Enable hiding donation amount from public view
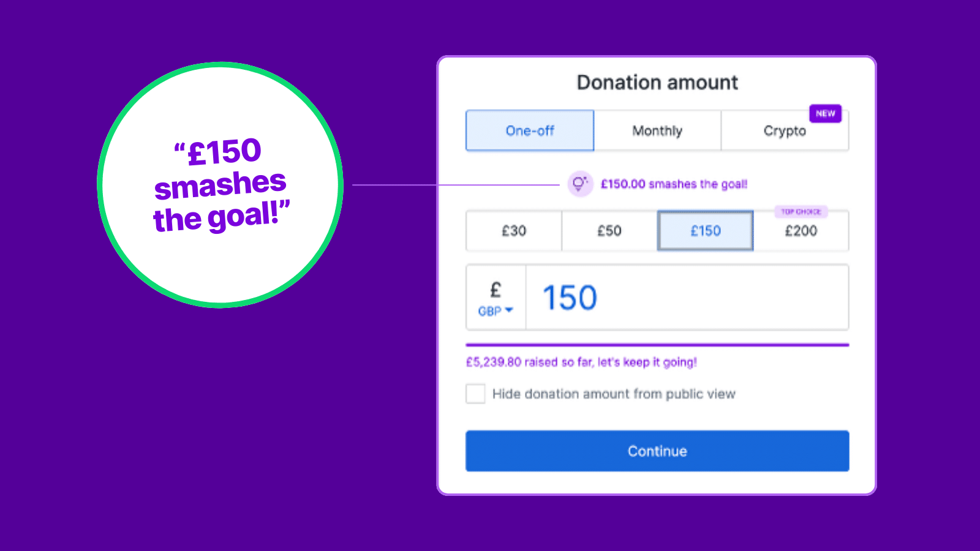The image size is (980, 551). [x=475, y=394]
